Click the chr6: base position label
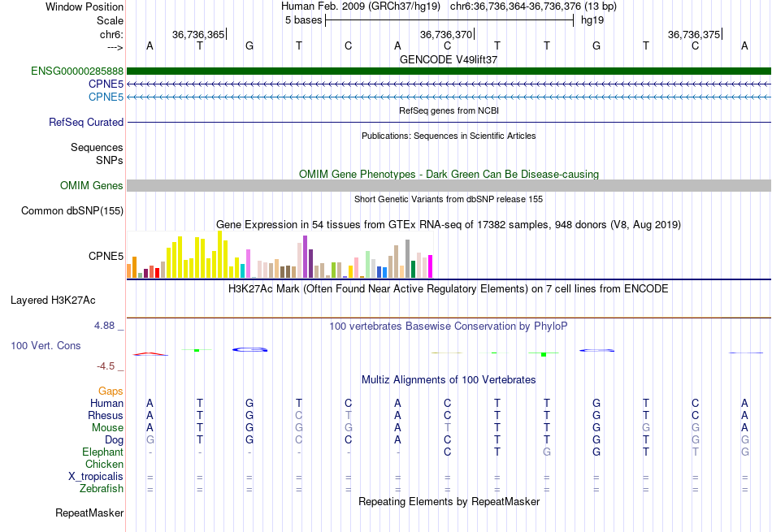The image size is (772, 532). click(111, 34)
